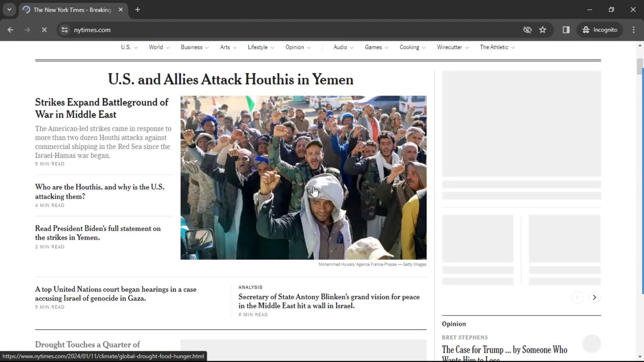Open site information icon in address bar
644x362 pixels.
pyautogui.click(x=64, y=30)
